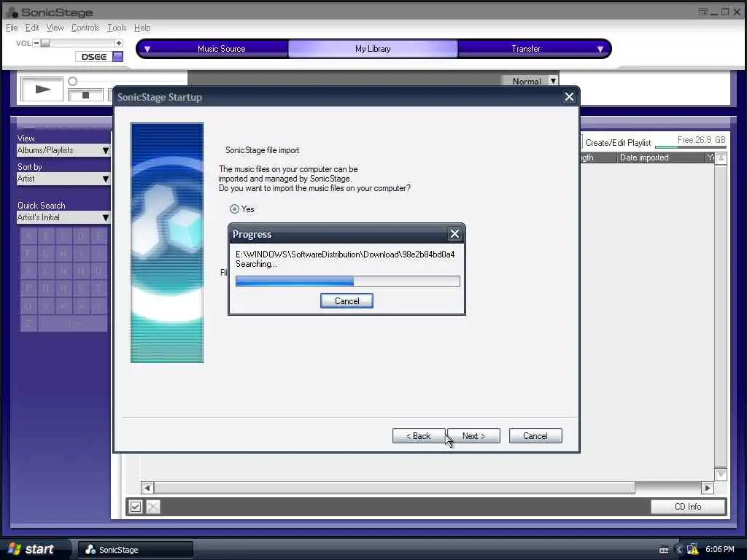Click the volume plus icon
Viewport: 747px width, 560px height.
pos(119,43)
